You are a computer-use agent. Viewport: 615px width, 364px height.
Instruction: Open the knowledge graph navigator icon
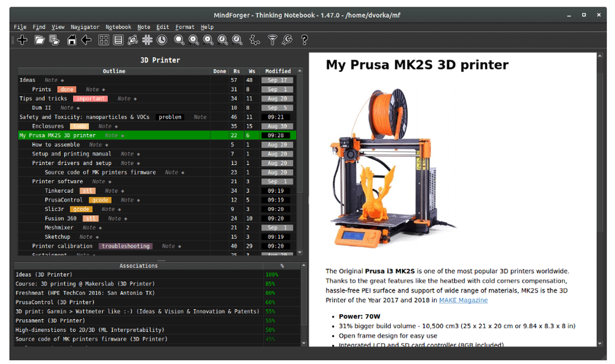point(133,39)
